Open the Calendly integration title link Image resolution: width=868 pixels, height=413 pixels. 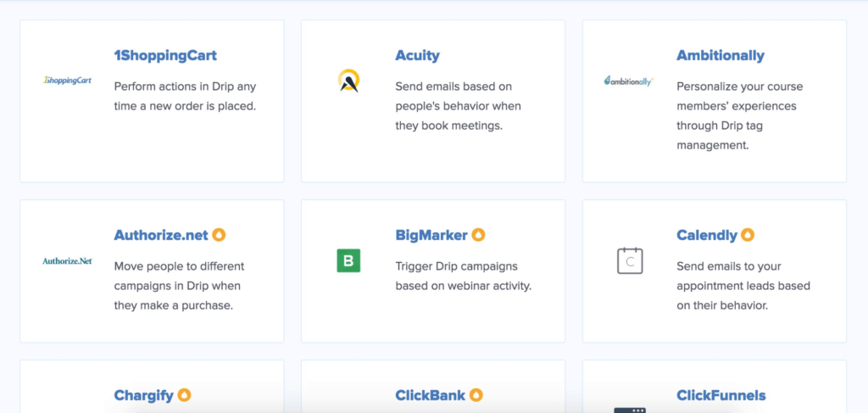pyautogui.click(x=707, y=235)
